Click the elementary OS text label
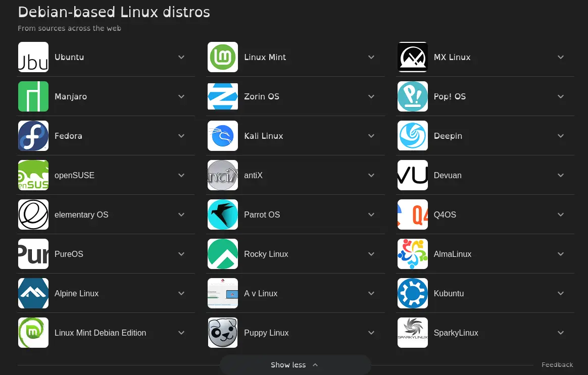 tap(81, 215)
